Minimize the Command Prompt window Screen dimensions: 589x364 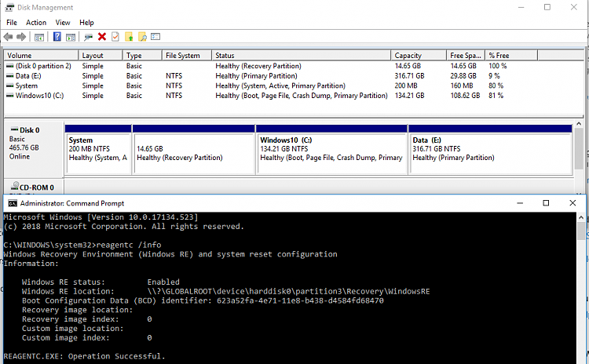[520, 203]
